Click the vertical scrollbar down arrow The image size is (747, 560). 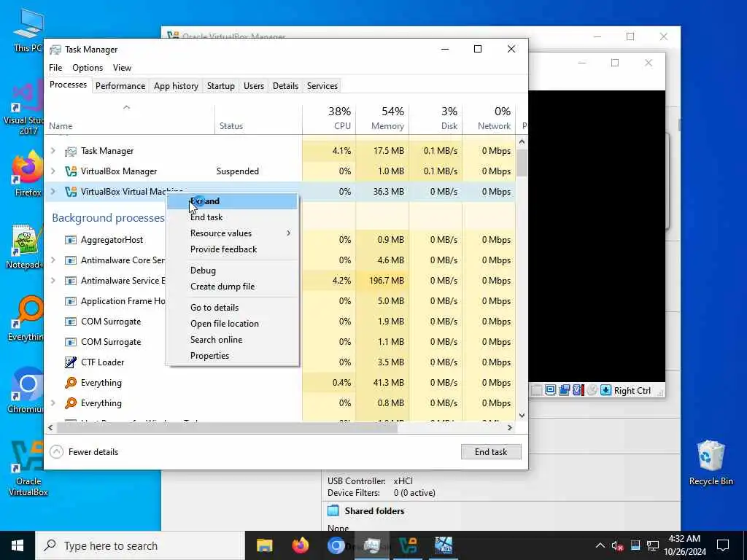522,416
